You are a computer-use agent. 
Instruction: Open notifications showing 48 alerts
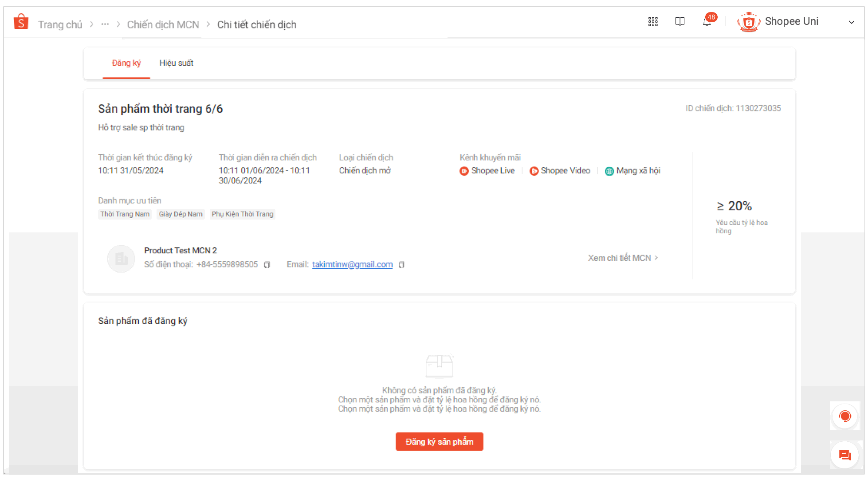707,21
